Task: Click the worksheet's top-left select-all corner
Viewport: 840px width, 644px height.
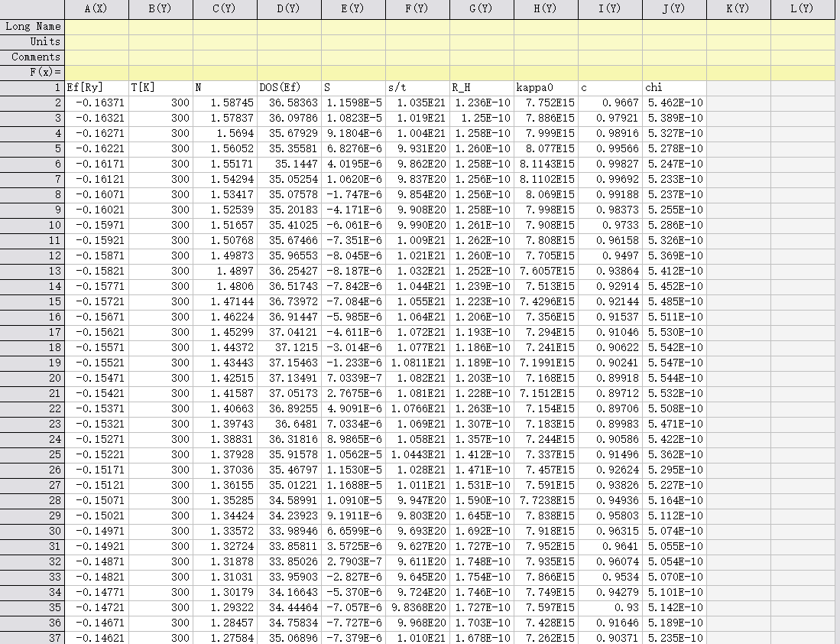Action: tap(32, 8)
